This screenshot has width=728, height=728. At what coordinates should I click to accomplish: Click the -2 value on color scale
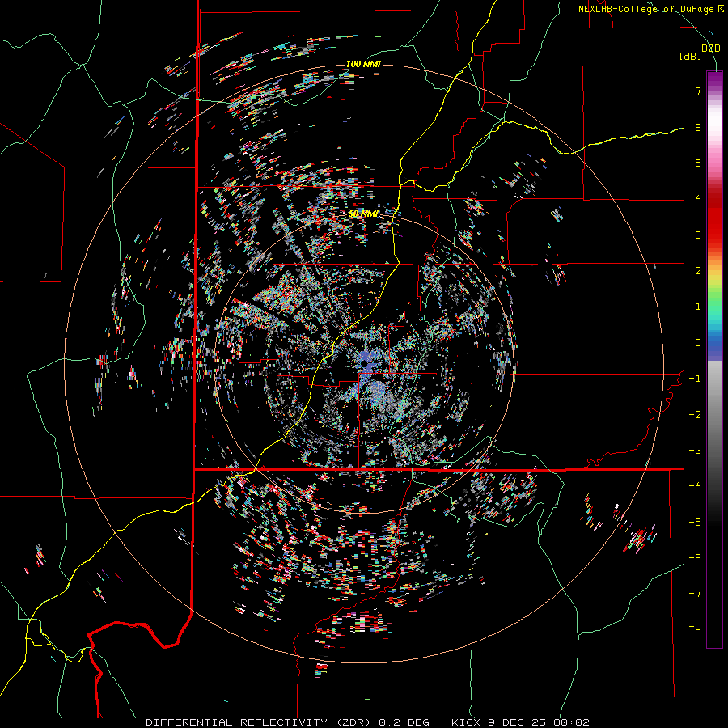point(695,415)
